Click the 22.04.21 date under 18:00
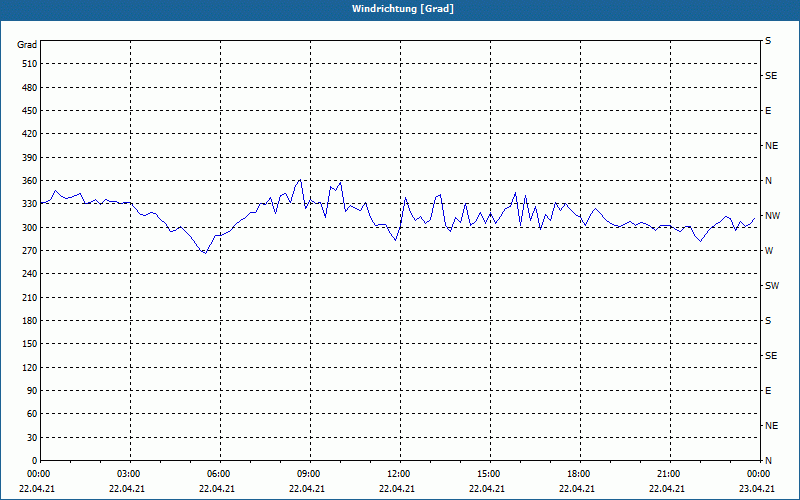Screen dimensions: 800x500 click(x=577, y=489)
